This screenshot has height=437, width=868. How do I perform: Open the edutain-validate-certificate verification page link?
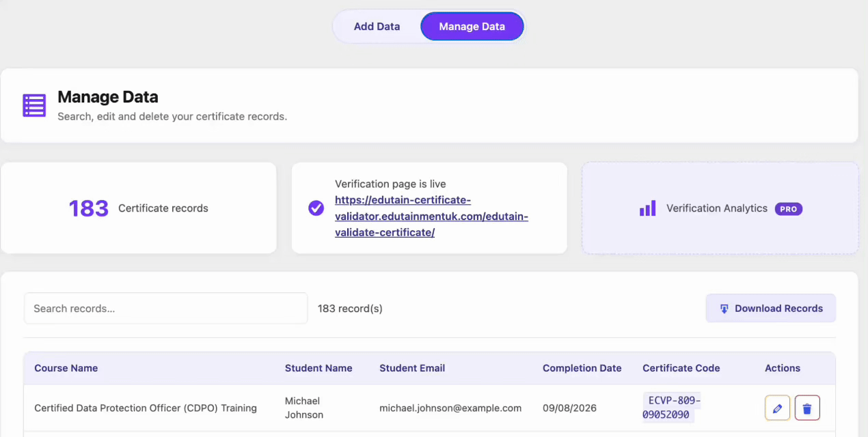pyautogui.click(x=431, y=216)
